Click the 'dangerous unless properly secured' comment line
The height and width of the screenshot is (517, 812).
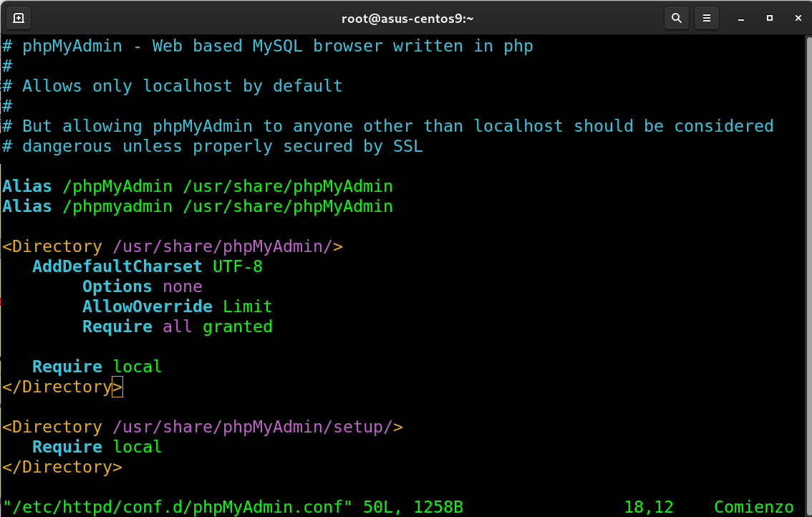(x=213, y=146)
